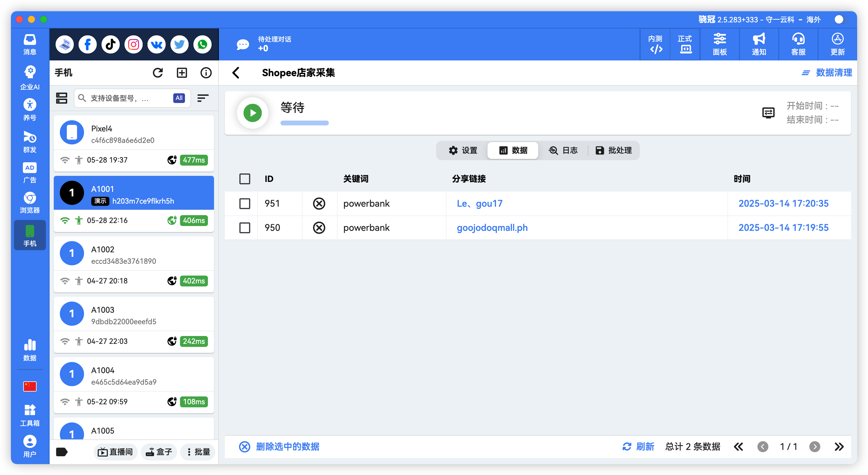This screenshot has width=868, height=475.
Task: Open the 数据 data sidebar section
Action: (x=30, y=350)
